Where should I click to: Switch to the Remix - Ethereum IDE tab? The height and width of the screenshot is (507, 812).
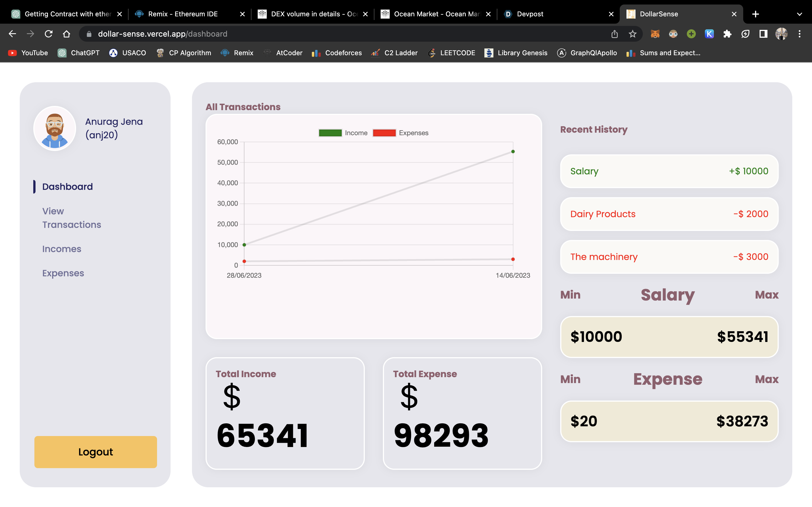[183, 14]
